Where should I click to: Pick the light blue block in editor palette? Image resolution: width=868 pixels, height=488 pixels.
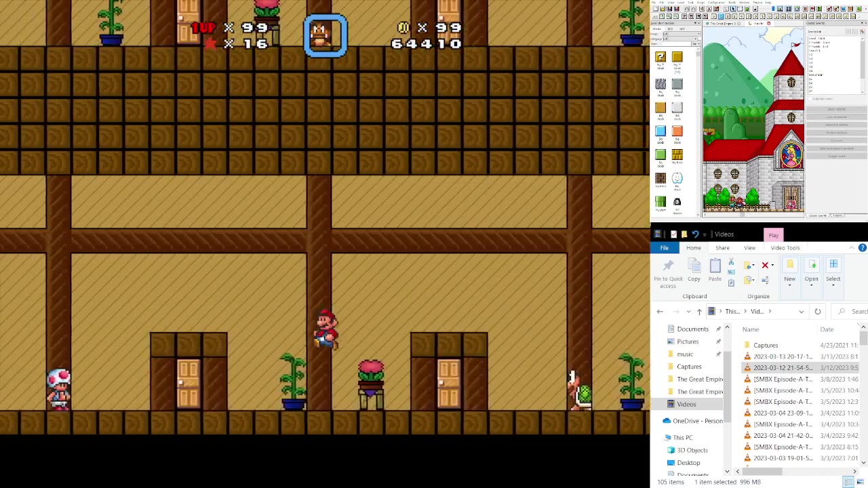pyautogui.click(x=660, y=131)
